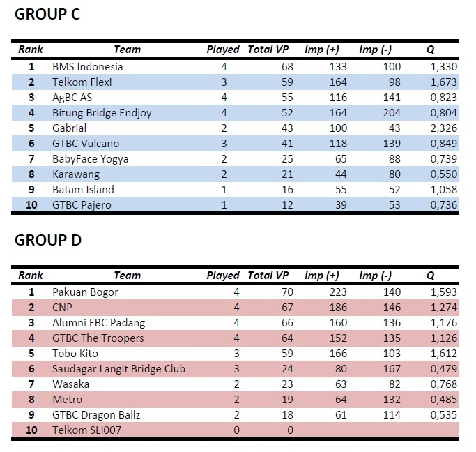This screenshot has height=452, width=476.
Task: Click Bitung Bridge Endjoy team name
Action: click(x=102, y=113)
